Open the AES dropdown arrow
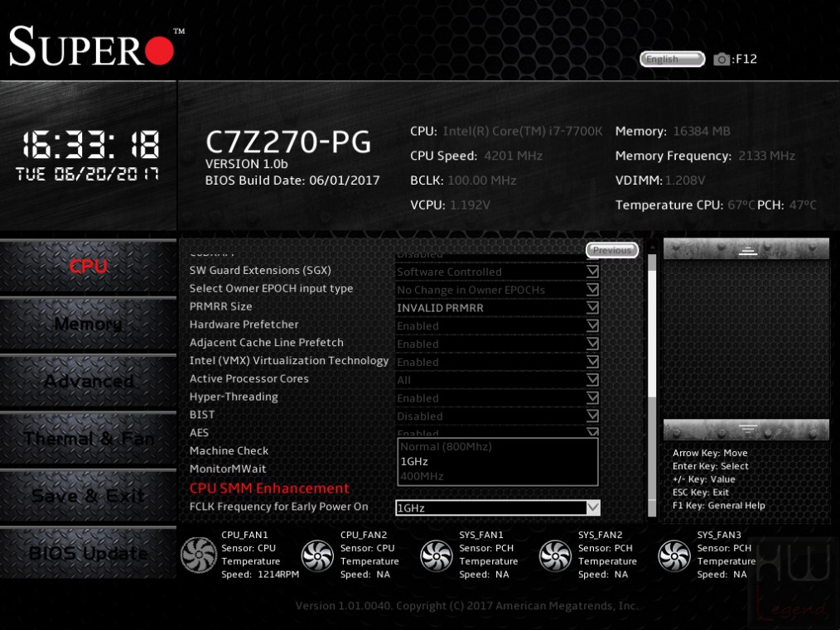 (592, 431)
